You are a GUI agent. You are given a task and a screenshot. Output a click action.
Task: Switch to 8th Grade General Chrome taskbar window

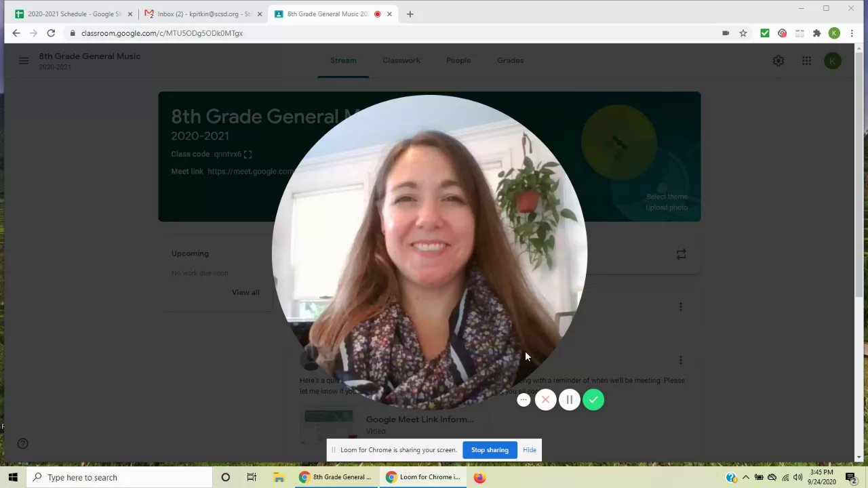tap(336, 477)
